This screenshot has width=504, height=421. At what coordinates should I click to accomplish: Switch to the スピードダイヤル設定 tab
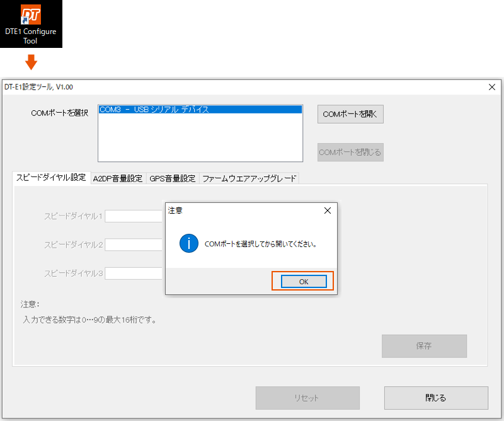point(51,178)
